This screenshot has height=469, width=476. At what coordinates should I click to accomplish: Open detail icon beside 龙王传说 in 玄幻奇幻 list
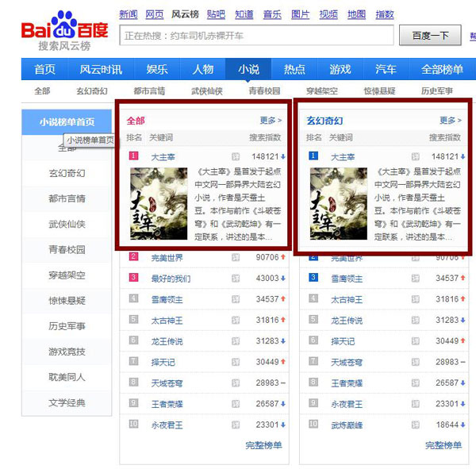(415, 320)
